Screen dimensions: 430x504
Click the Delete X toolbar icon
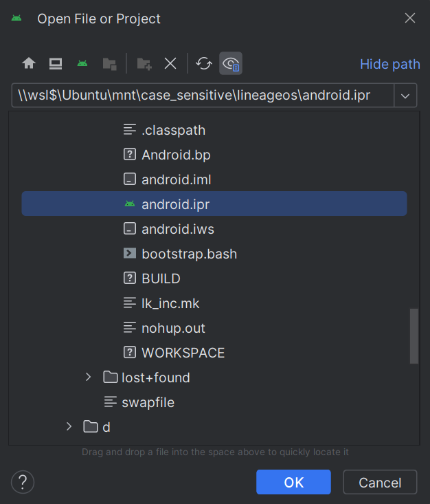tap(170, 63)
